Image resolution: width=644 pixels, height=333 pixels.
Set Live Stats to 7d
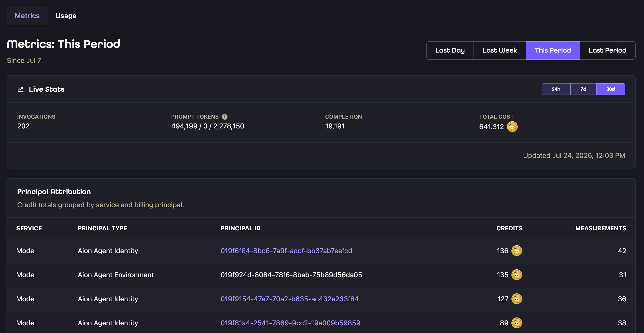pos(583,89)
